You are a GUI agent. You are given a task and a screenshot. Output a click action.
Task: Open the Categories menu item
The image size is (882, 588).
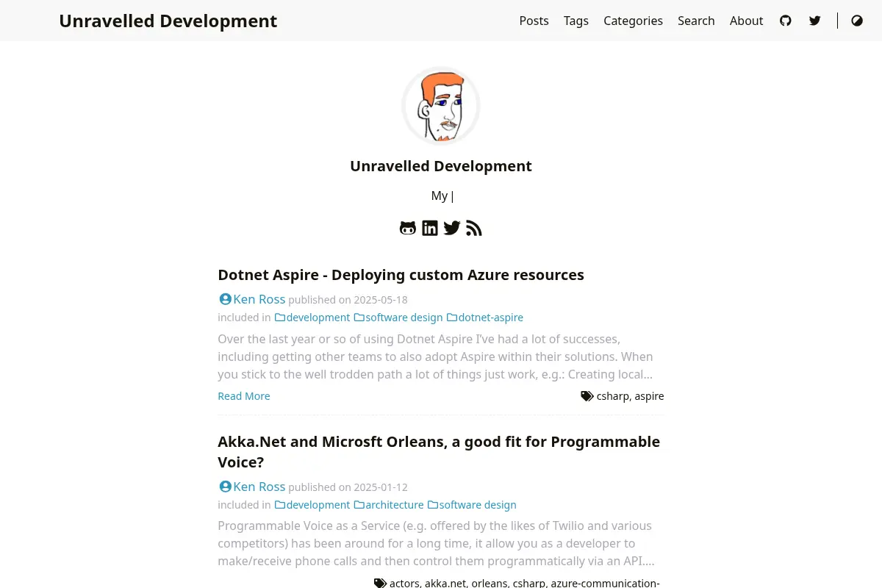click(x=634, y=21)
